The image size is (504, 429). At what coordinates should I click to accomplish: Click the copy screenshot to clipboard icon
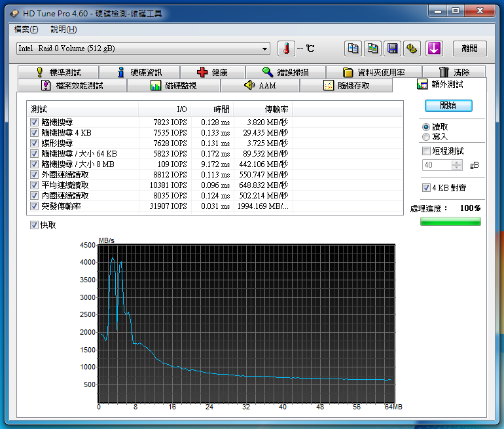point(373,48)
